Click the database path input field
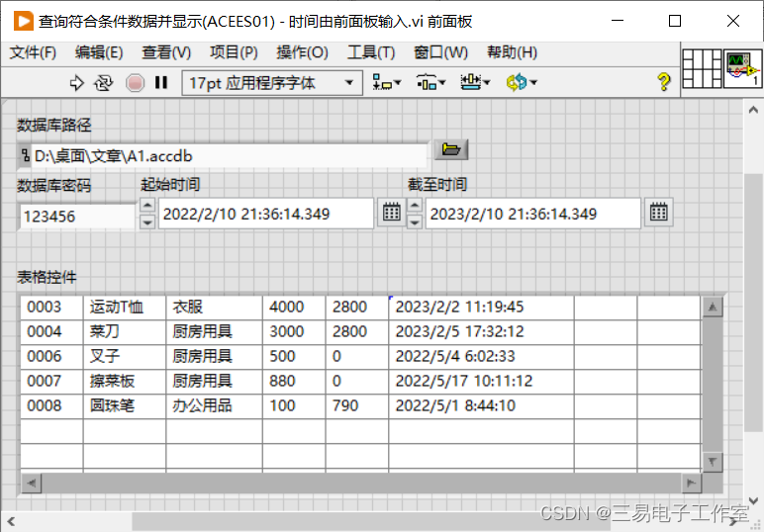This screenshot has width=764, height=532. coord(229,156)
